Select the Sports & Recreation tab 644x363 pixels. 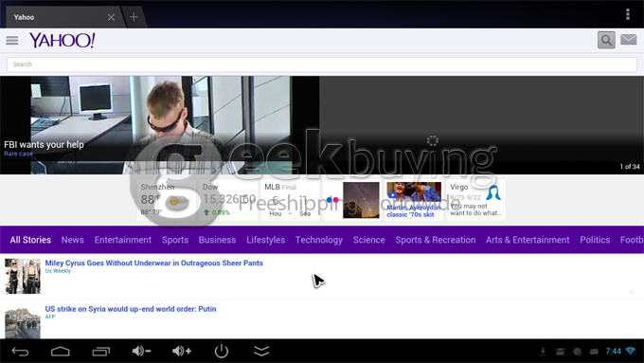point(436,240)
